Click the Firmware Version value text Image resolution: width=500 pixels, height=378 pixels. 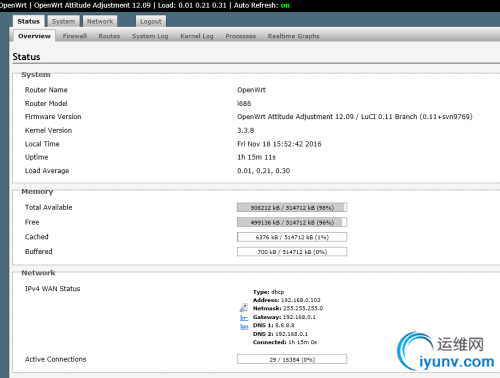(355, 117)
